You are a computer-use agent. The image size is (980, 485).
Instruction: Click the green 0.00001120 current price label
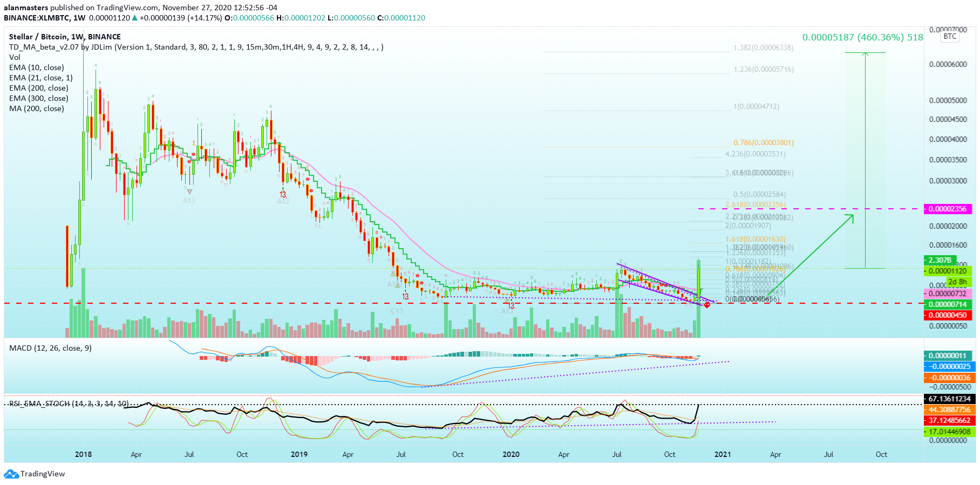pyautogui.click(x=948, y=271)
